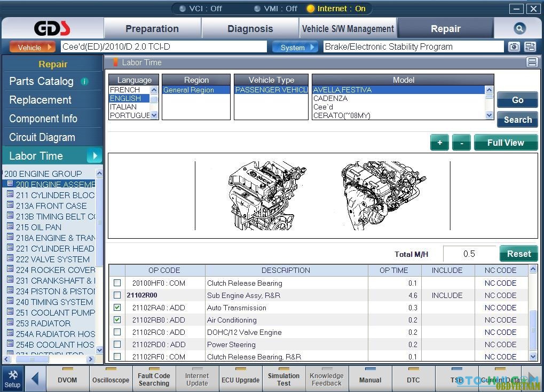Open Fault Code Searching
This screenshot has height=392, width=544.
(154, 380)
